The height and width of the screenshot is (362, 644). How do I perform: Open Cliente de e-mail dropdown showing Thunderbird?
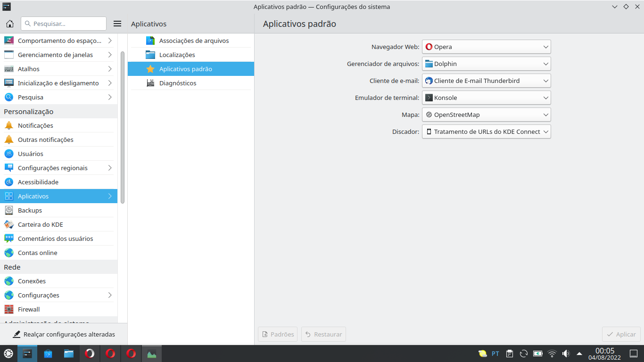tap(487, 81)
